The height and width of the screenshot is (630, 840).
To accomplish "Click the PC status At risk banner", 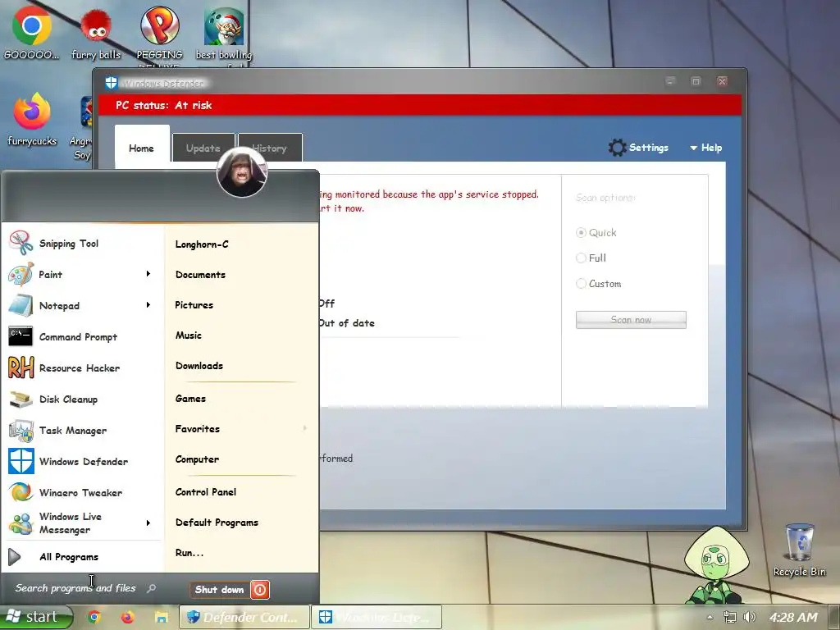I will pos(420,105).
